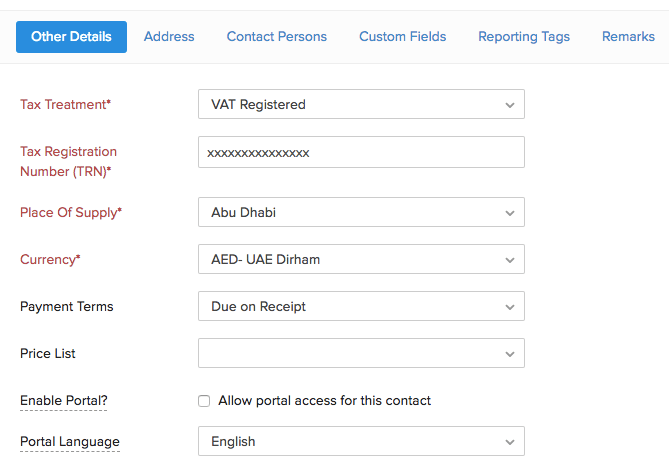Go to Contact Persons tab
669x466 pixels.
click(x=276, y=37)
